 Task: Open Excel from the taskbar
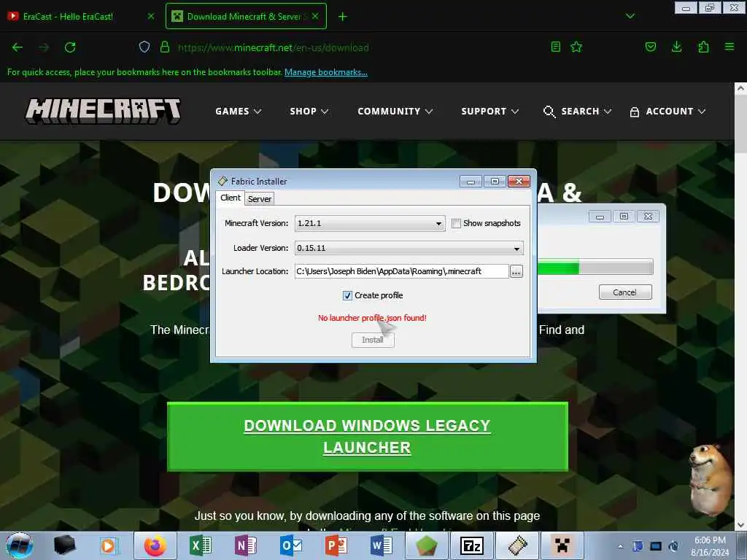click(200, 545)
